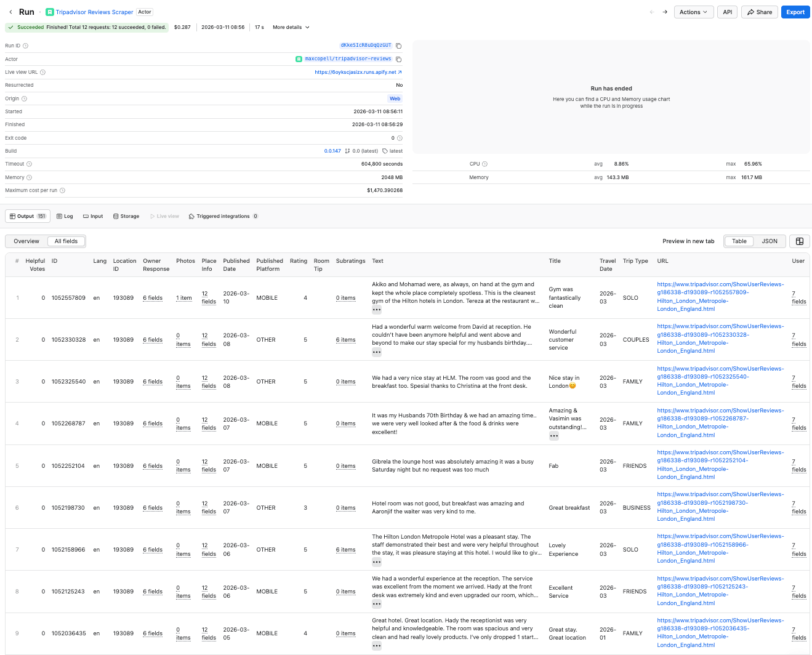812x655 pixels.
Task: Click the CPU usage average value
Action: point(622,164)
